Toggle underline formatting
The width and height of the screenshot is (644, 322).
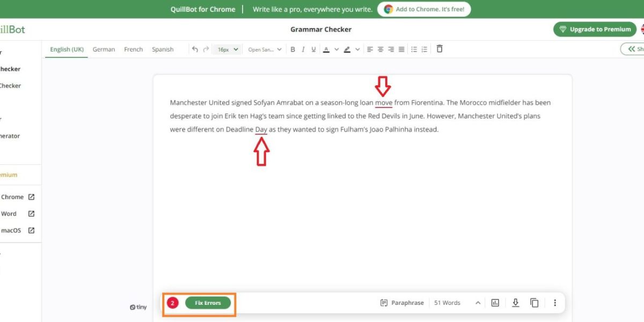(313, 49)
